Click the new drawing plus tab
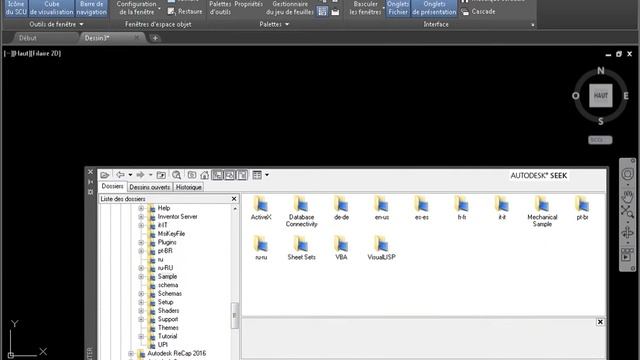This screenshot has width=640, height=360. pos(155,38)
